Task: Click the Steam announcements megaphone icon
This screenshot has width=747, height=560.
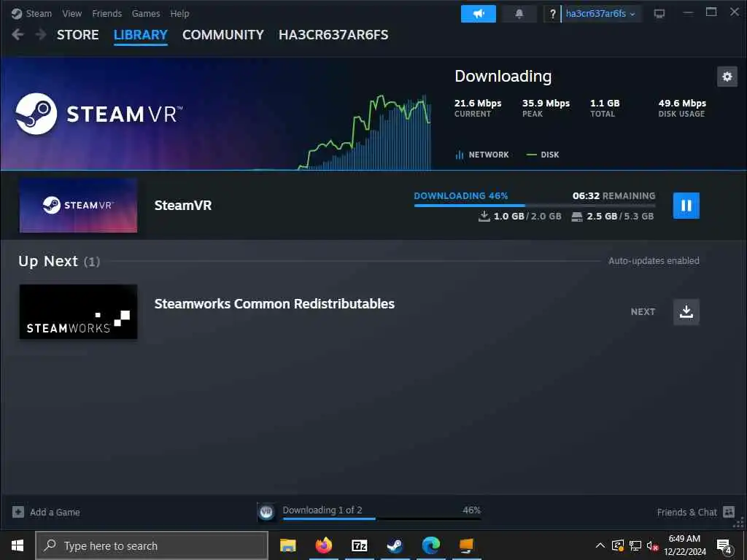Action: 479,14
